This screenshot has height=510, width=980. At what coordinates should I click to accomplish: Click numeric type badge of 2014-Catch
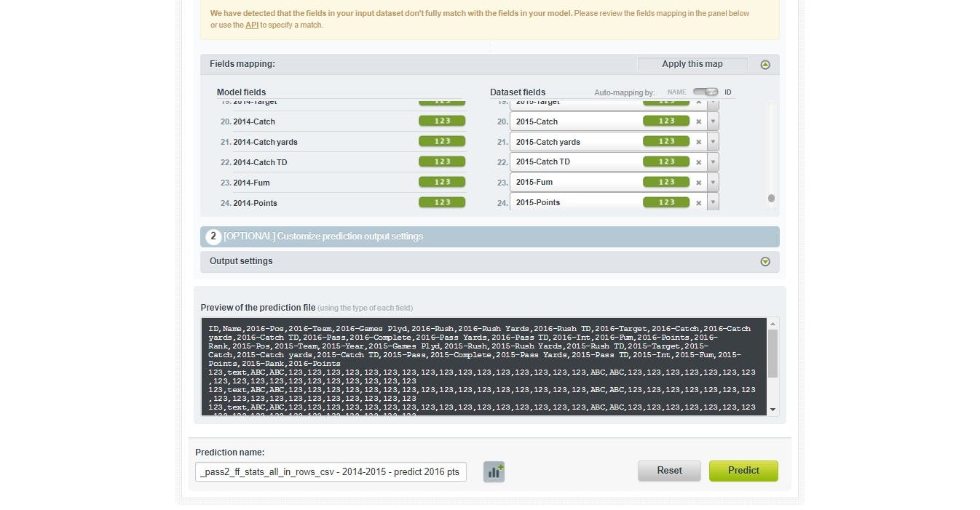pos(442,121)
